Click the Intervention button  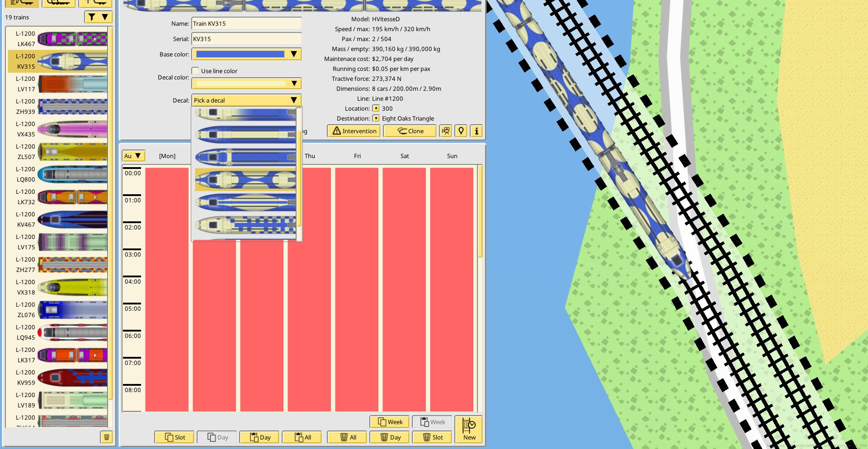point(354,131)
